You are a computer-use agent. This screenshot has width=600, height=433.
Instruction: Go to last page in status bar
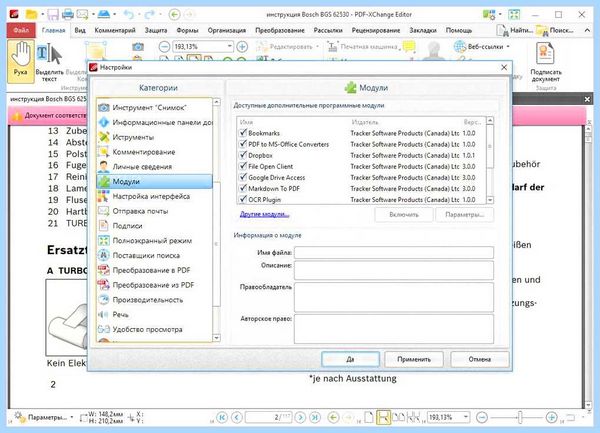click(315, 417)
